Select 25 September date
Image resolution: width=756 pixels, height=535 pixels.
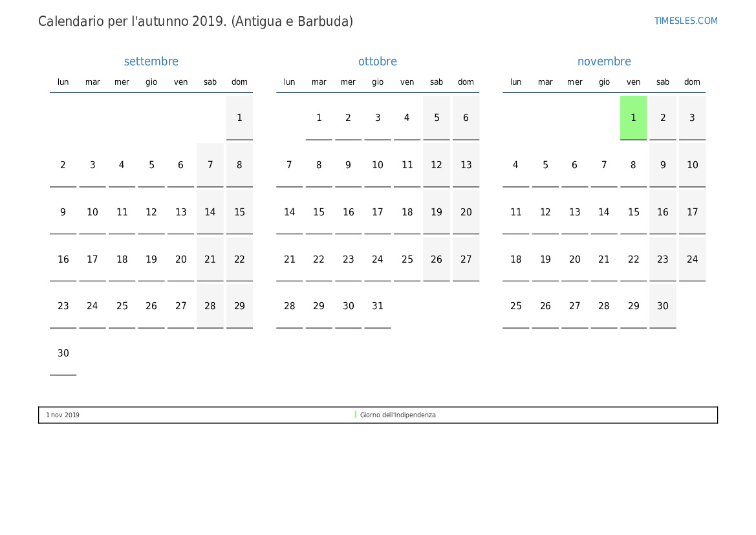pos(122,306)
